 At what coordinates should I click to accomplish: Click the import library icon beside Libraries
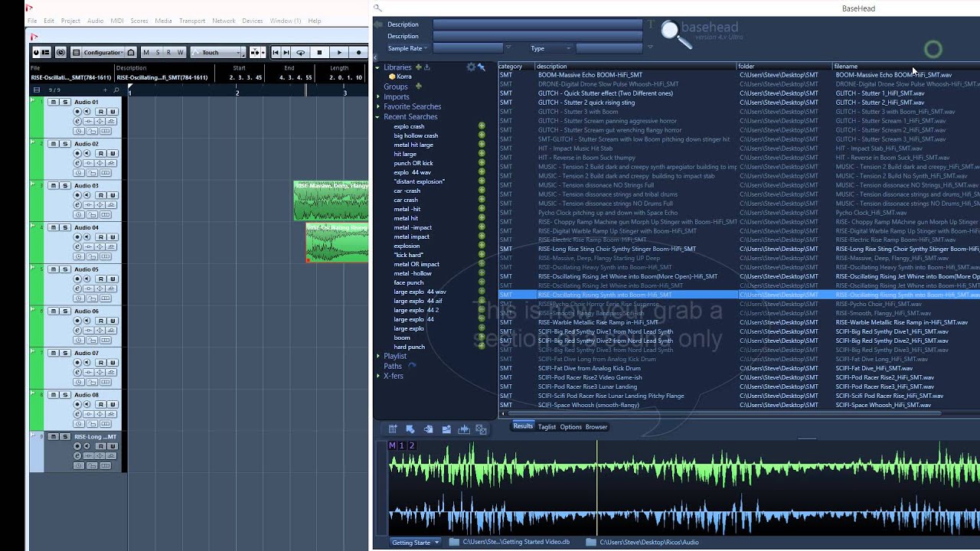(x=427, y=67)
